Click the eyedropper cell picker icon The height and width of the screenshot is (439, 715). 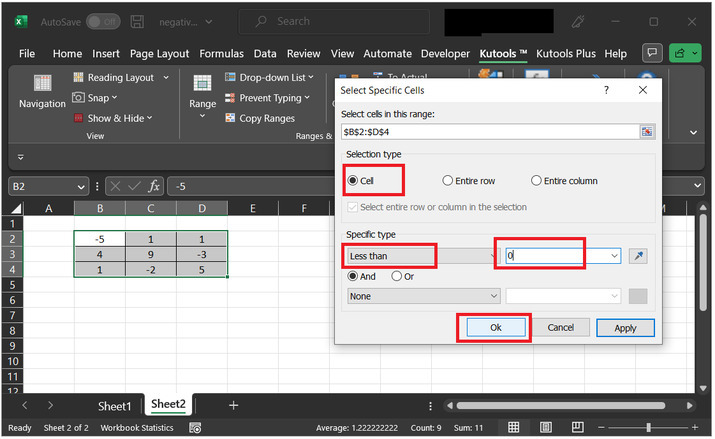coord(638,256)
